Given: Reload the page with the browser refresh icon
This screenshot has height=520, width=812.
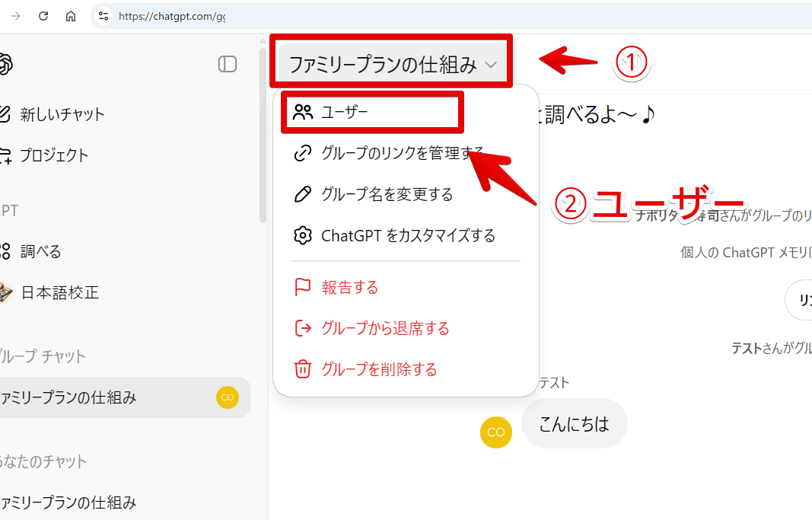Looking at the screenshot, I should tap(43, 15).
